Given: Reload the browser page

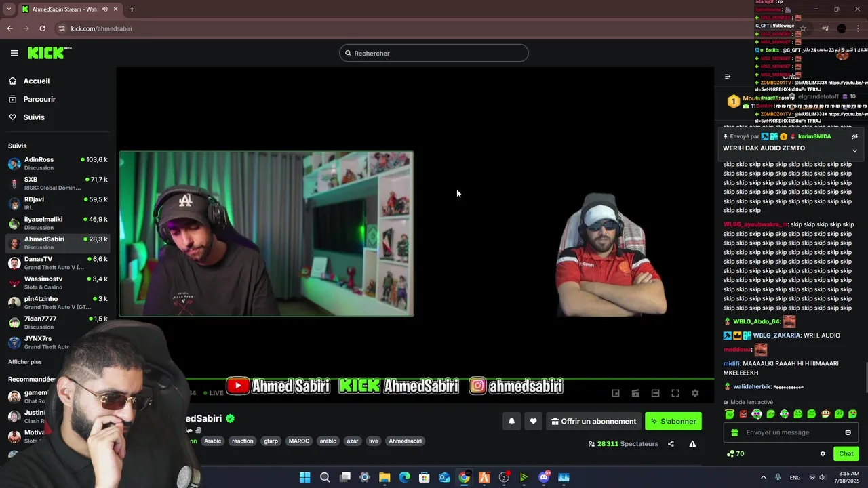Looking at the screenshot, I should (42, 28).
